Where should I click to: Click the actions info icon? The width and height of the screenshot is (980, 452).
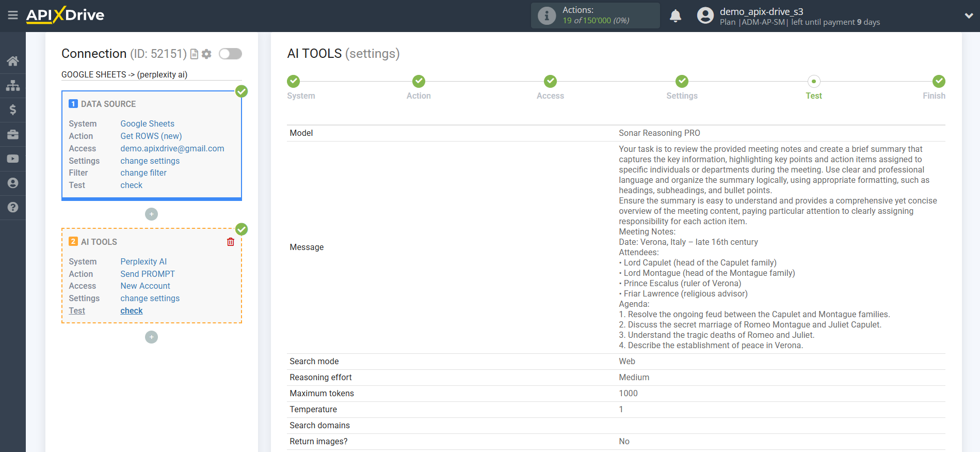[x=547, y=15]
